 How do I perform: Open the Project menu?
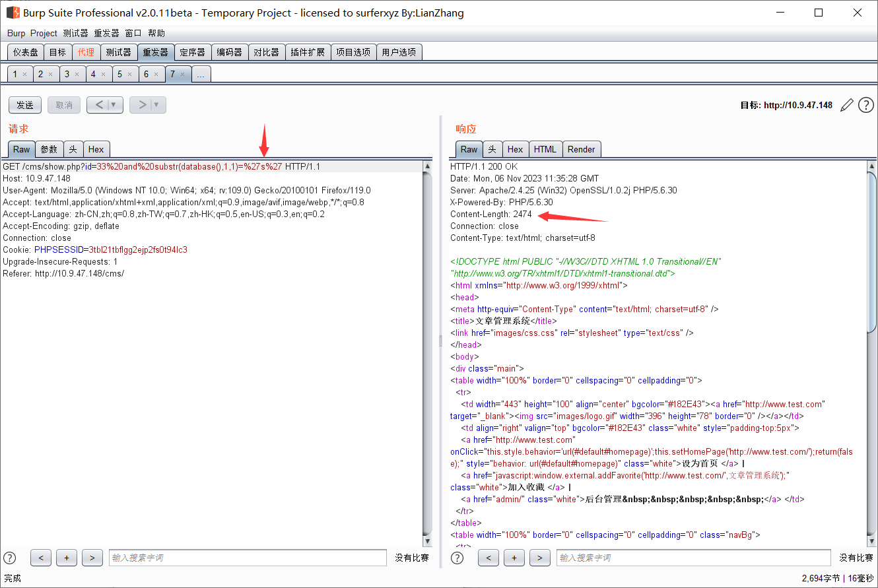(44, 33)
